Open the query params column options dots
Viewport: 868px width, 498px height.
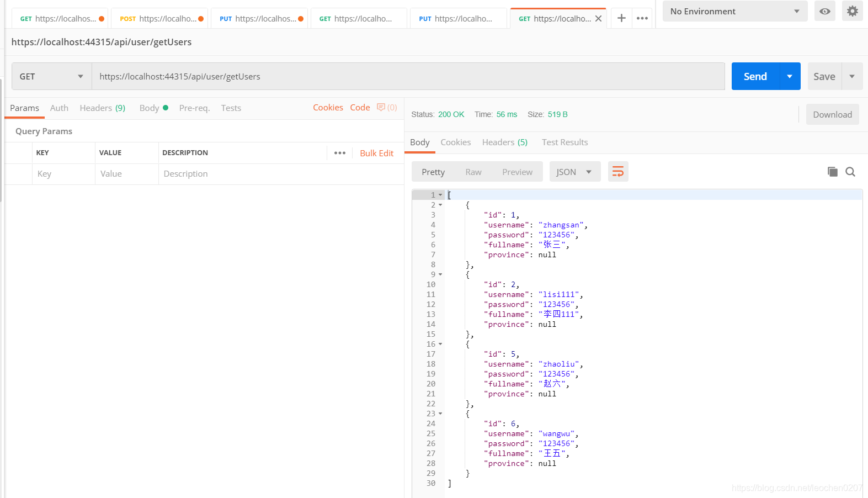(340, 153)
